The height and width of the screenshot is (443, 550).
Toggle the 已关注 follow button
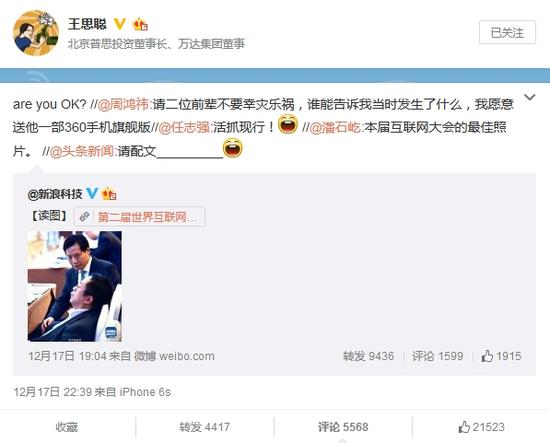click(507, 32)
